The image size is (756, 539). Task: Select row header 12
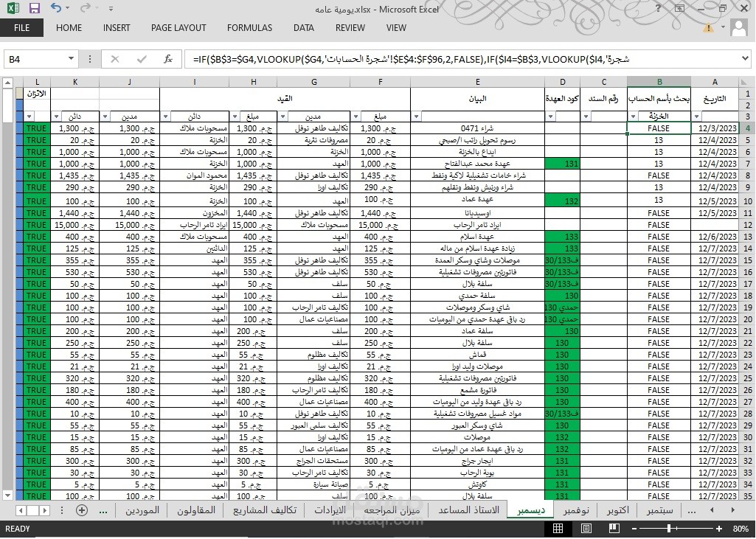[747, 225]
